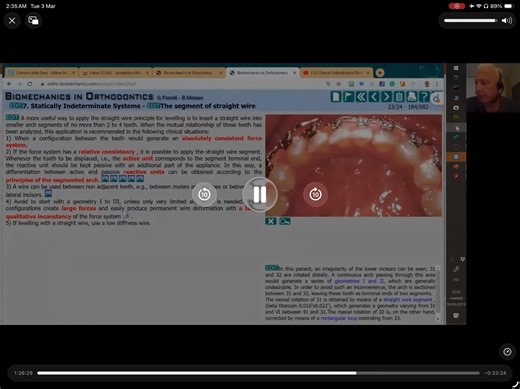Open the 'straight wire segment' blue link

408,300
